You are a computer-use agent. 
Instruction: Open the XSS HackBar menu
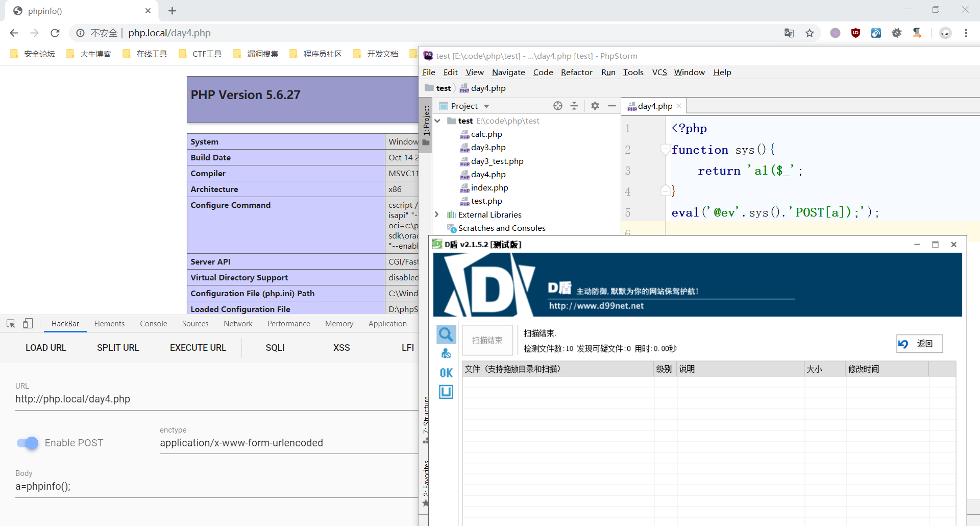click(341, 348)
